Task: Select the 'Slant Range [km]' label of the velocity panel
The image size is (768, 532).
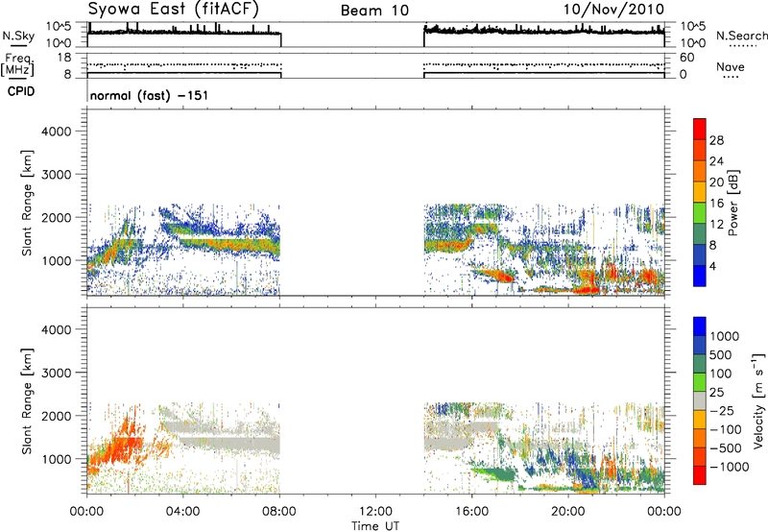Action: click(27, 400)
